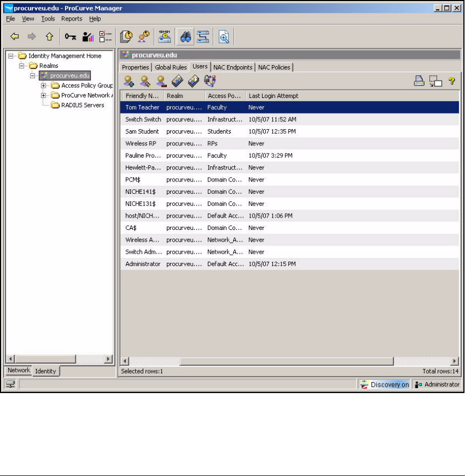
Task: Select the Administrator user row
Action: coord(290,264)
